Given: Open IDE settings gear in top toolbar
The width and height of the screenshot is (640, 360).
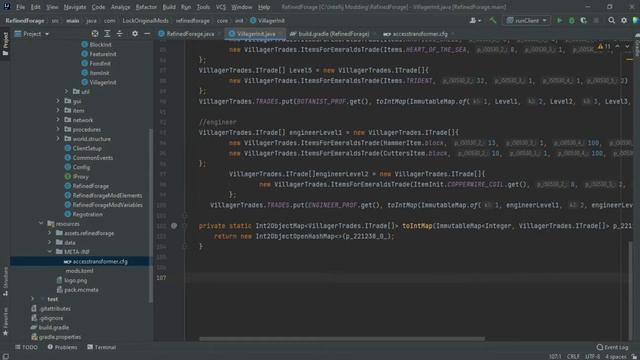Looking at the screenshot, I should click(x=624, y=20).
